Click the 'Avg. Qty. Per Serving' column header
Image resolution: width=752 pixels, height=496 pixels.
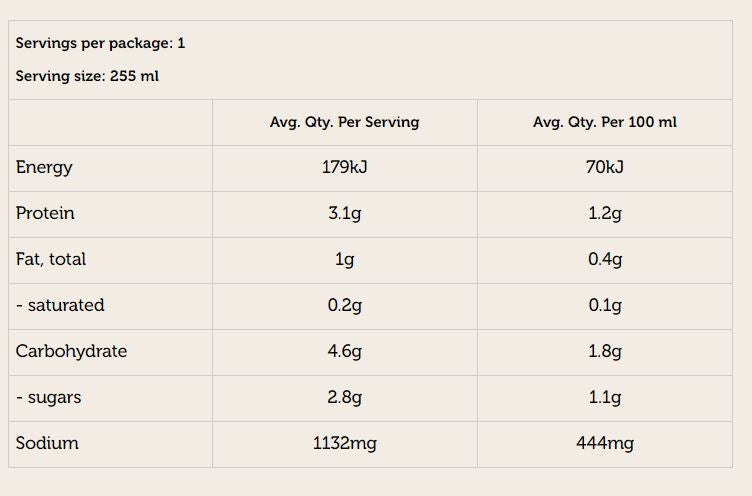[x=344, y=122]
